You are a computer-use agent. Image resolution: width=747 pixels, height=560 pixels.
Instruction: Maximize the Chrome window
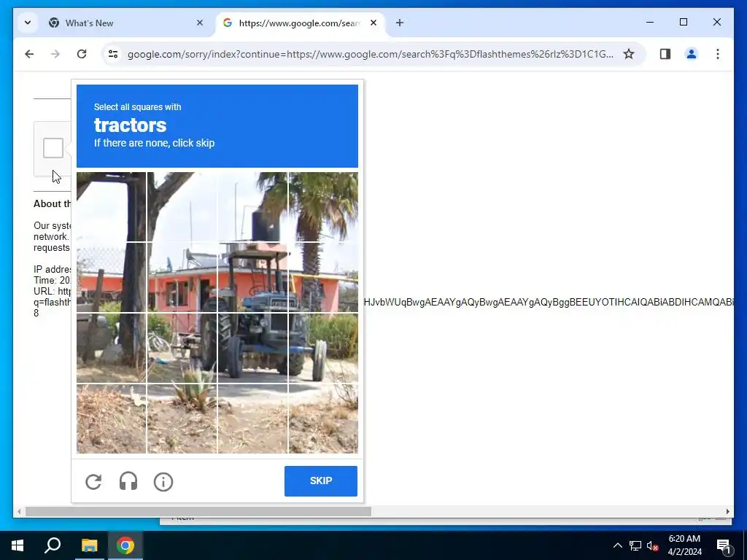click(x=683, y=22)
